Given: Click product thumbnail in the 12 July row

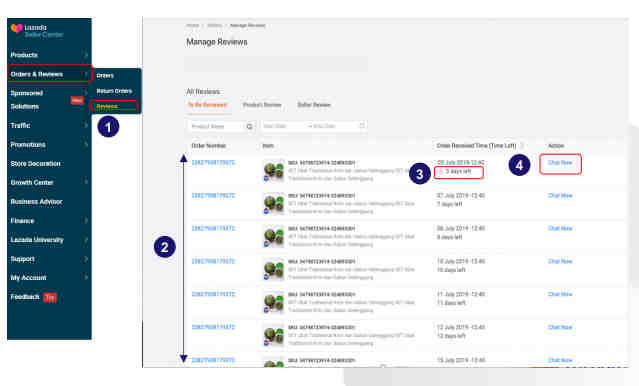Looking at the screenshot, I should 273,335.
